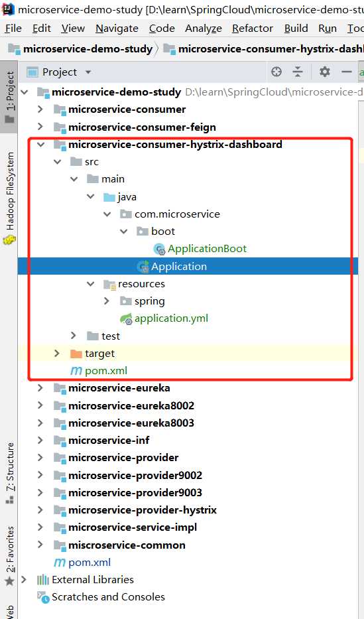Image resolution: width=364 pixels, height=619 pixels.
Task: Hide the Project panel with minus icon
Action: pyautogui.click(x=347, y=72)
